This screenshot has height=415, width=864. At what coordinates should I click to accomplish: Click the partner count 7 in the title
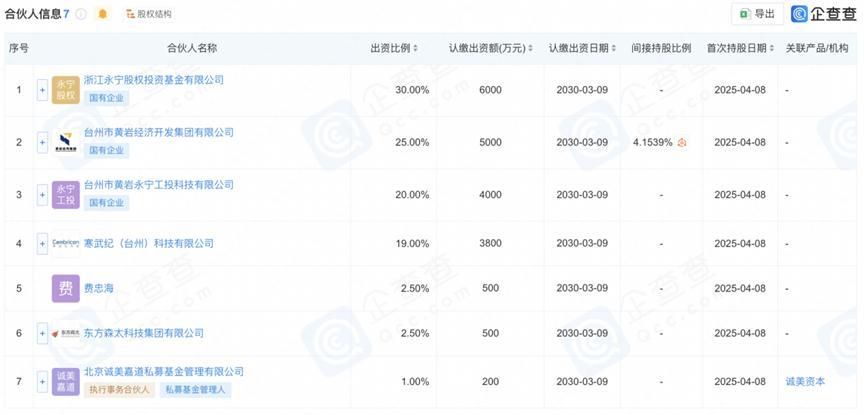click(x=66, y=14)
